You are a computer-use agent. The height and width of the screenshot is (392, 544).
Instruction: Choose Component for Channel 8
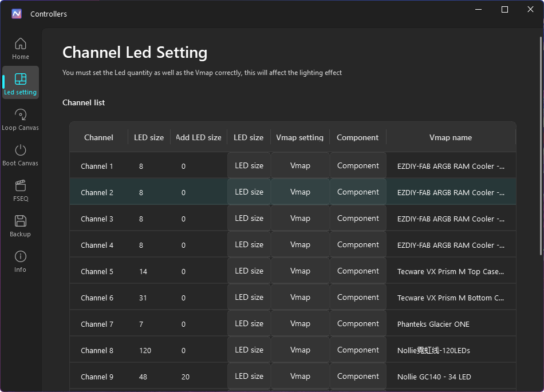(x=358, y=350)
